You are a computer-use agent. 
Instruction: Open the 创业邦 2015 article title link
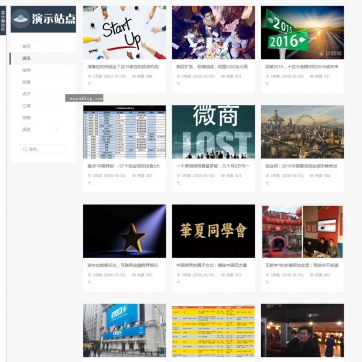(x=301, y=166)
